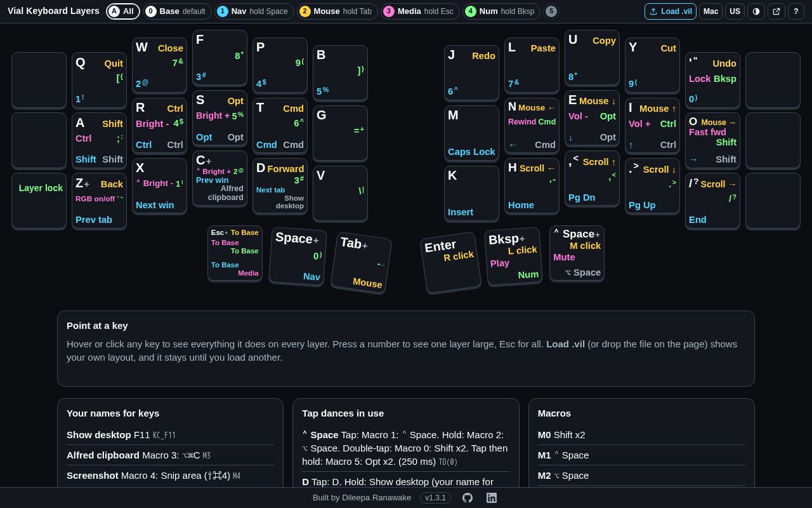Select the Space+ thumb key with Nav
The image size is (812, 508).
click(x=298, y=257)
